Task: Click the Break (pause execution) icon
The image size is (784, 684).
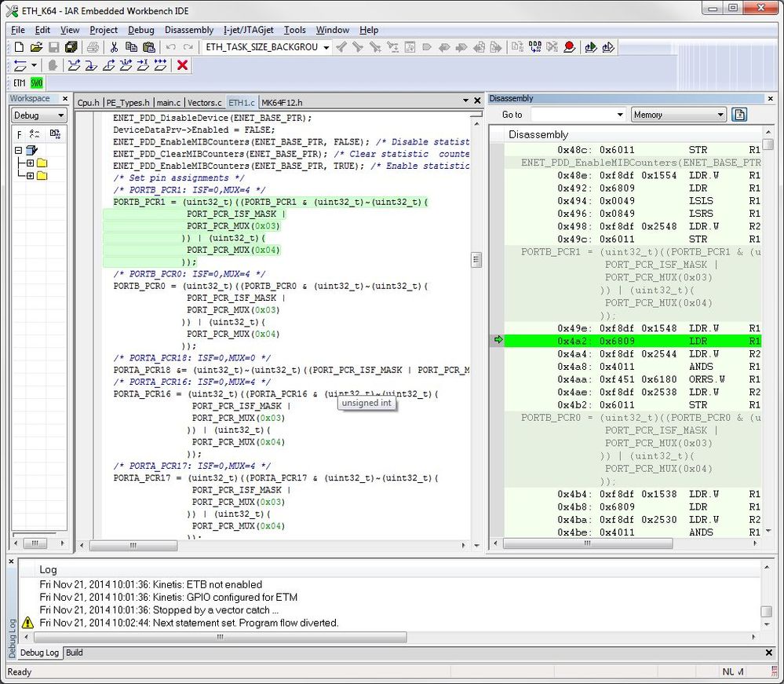Action: (x=51, y=65)
